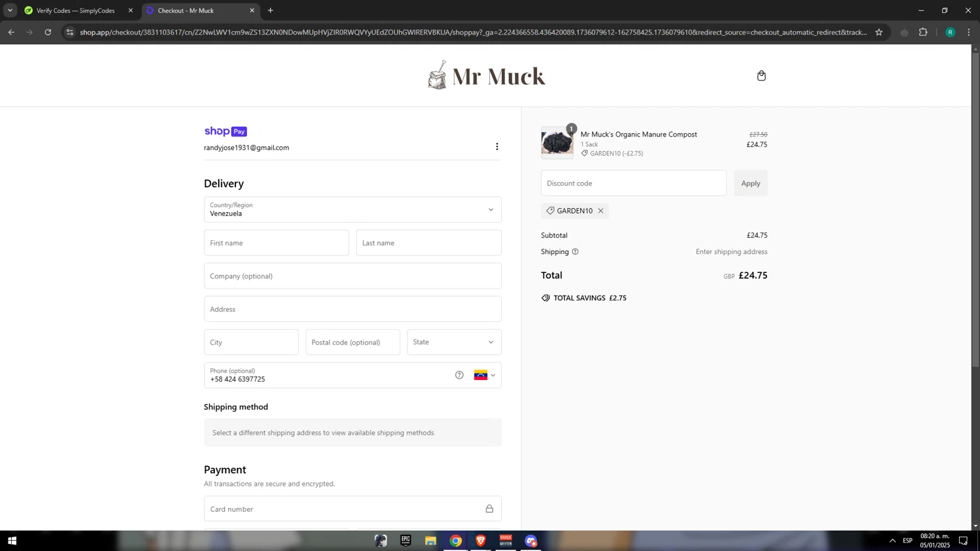Open browser extensions puzzle icon
This screenshot has width=980, height=551.
click(x=923, y=32)
